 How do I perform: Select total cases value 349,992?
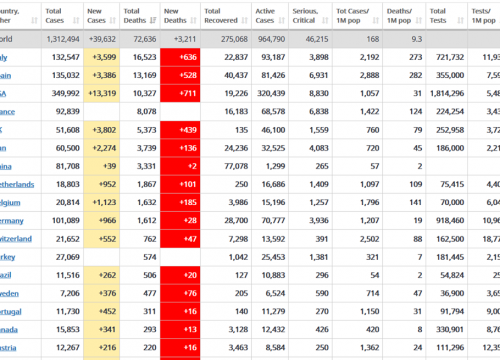point(66,93)
